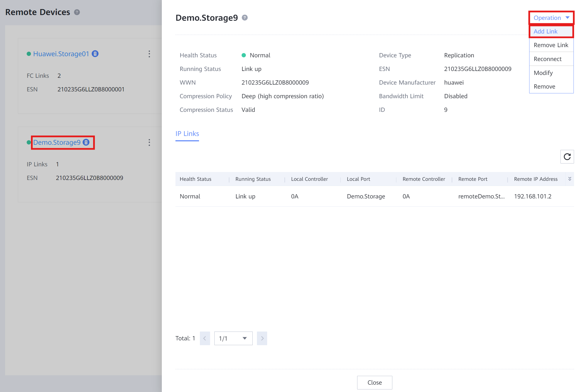The image size is (582, 392).
Task: Go to next page with right arrow
Action: point(262,338)
